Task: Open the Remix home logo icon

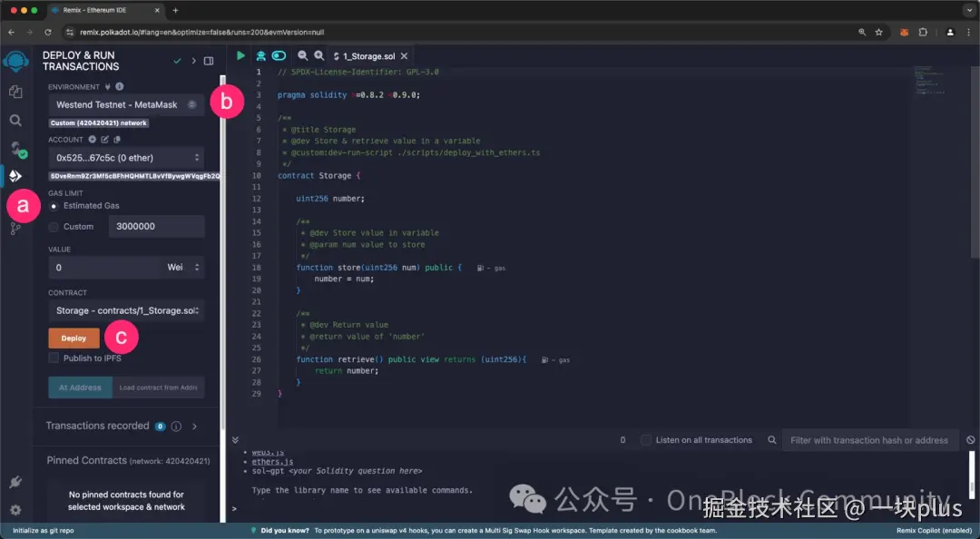Action: pos(15,62)
